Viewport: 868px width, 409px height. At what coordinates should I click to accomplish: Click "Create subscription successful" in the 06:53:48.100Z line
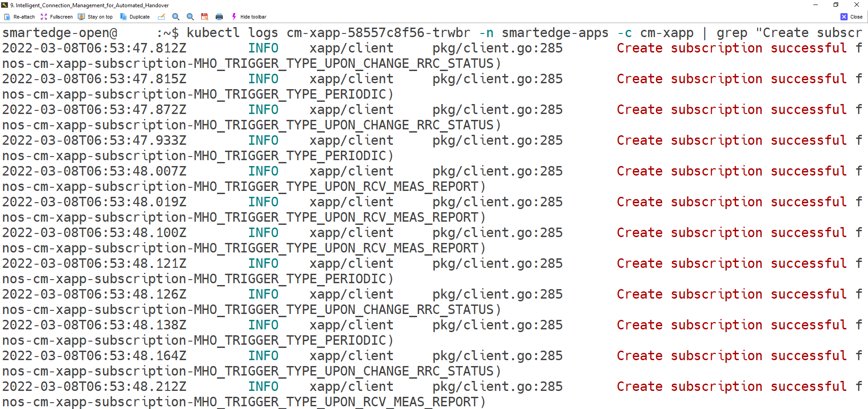pyautogui.click(x=732, y=233)
